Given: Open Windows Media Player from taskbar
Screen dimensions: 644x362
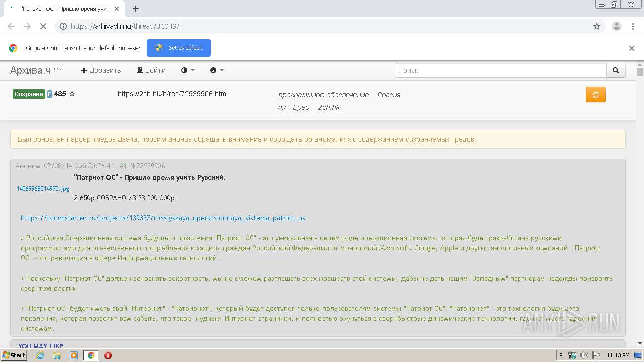Looking at the screenshot, I should tap(74, 355).
